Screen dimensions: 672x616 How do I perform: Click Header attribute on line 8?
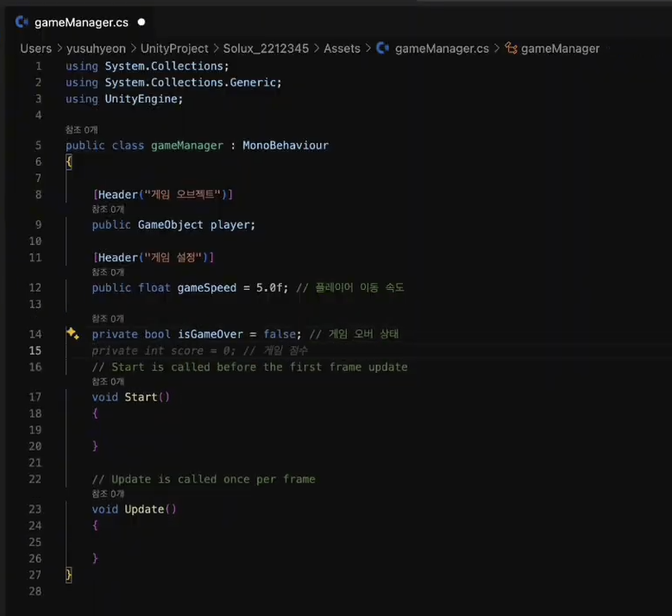point(162,195)
